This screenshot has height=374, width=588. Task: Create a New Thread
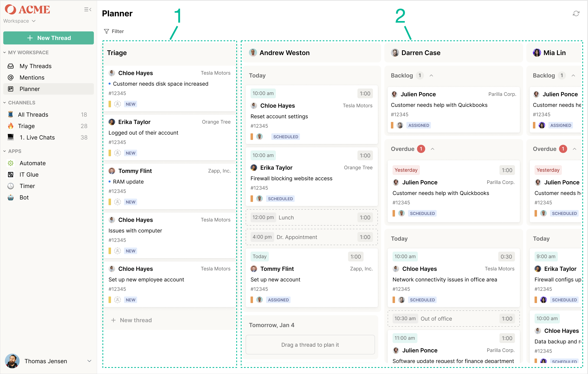click(x=49, y=38)
